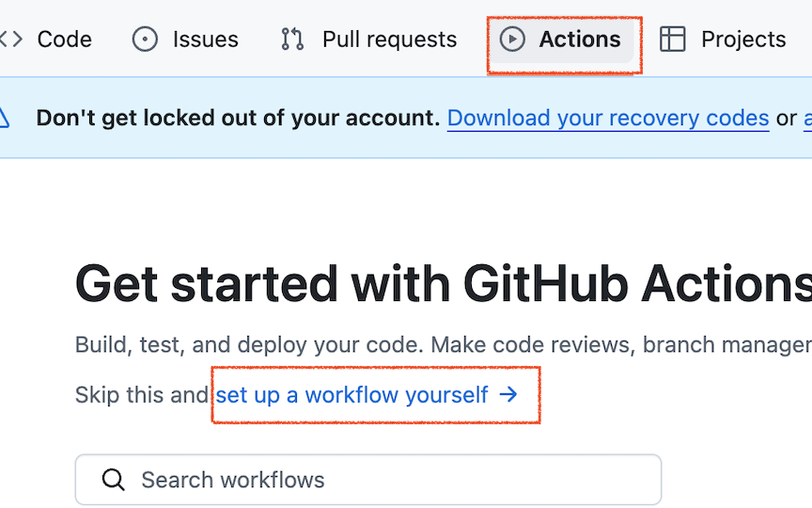This screenshot has height=508, width=812.
Task: Click the Issues circle icon
Action: 145,40
